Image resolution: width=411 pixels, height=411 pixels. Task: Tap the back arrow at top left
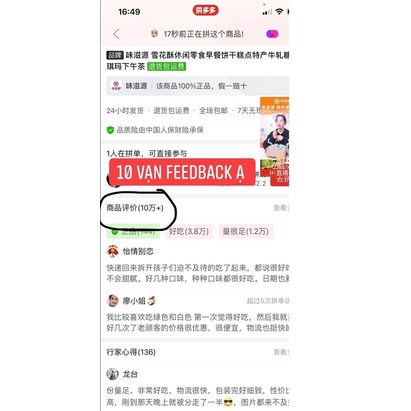tap(116, 34)
